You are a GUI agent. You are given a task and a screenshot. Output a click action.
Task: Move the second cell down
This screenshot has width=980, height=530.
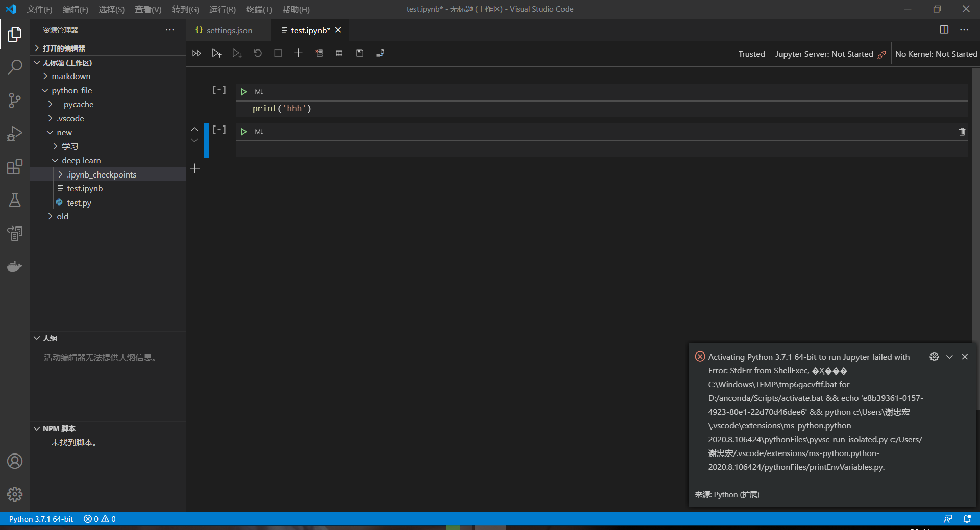click(x=194, y=140)
